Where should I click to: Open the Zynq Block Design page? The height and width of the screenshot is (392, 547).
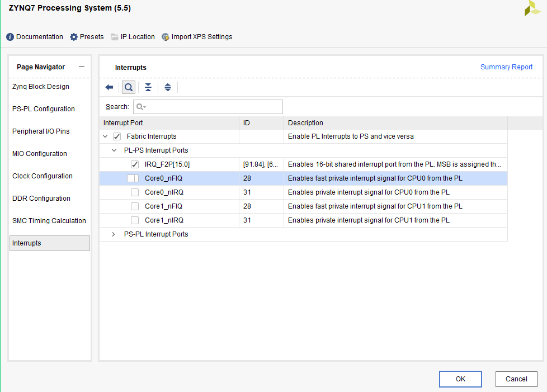(40, 87)
